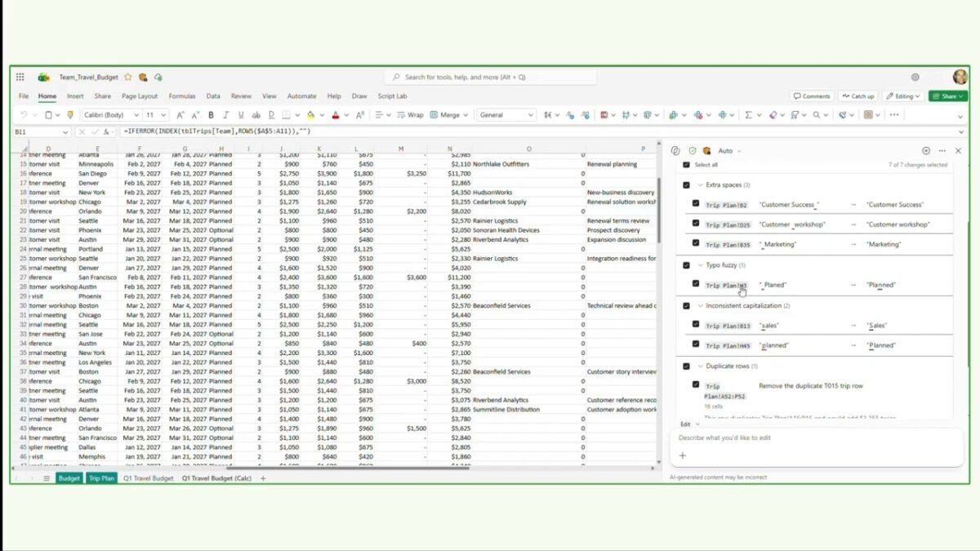Open the Comments button

[x=812, y=96]
